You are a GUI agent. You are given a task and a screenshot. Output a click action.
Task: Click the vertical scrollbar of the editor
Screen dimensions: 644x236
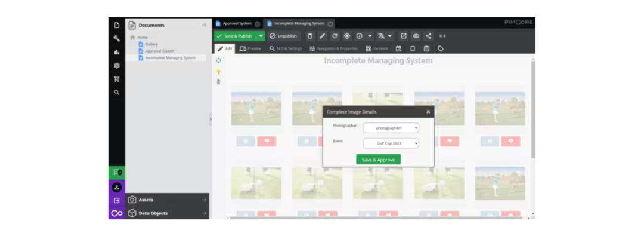click(533, 109)
